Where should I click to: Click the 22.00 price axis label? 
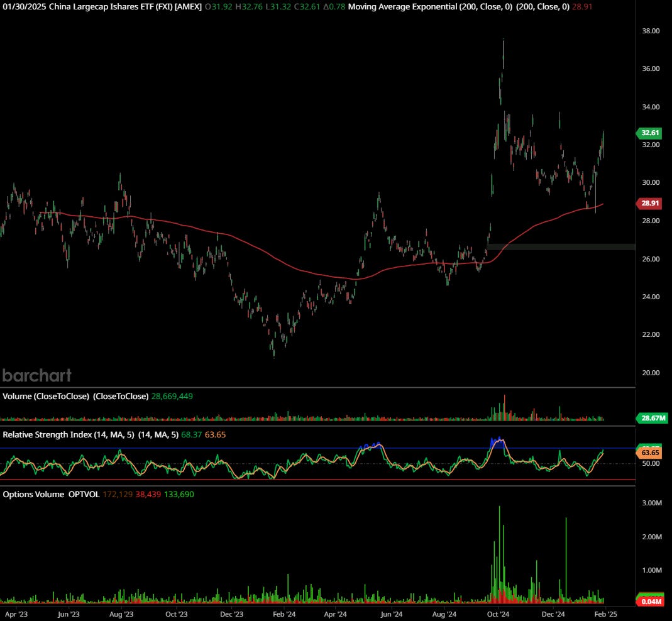(651, 334)
